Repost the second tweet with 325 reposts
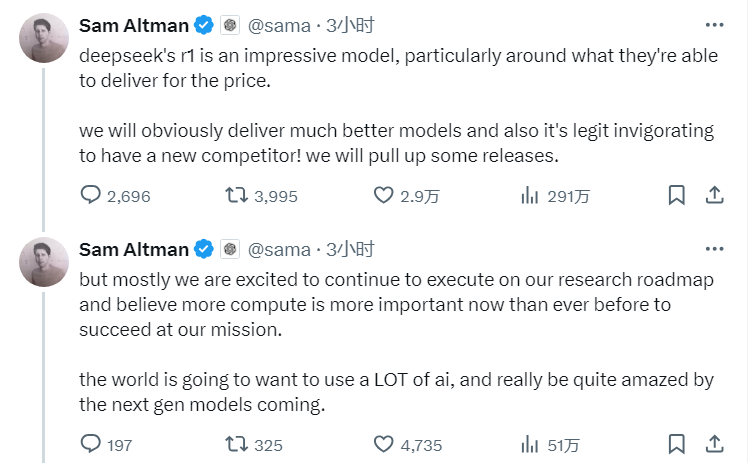753x463 pixels. click(238, 444)
